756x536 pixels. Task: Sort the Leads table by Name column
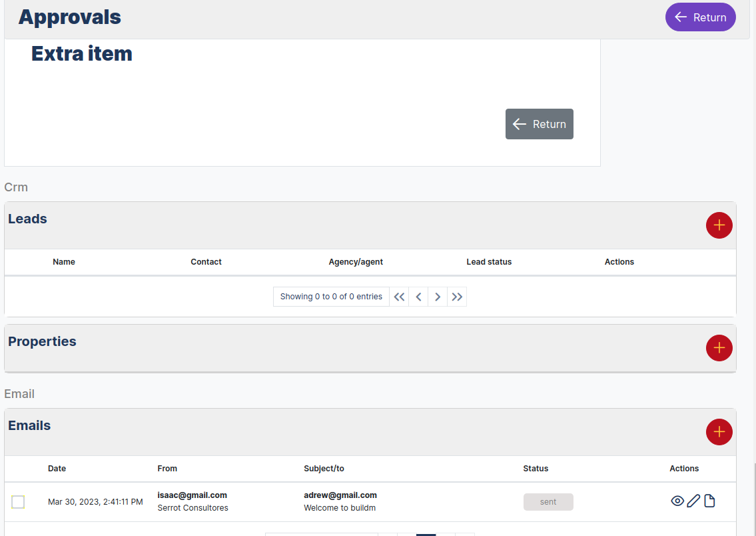coord(63,261)
